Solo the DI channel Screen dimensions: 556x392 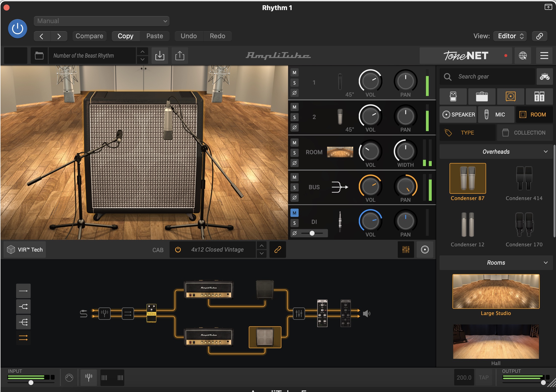294,223
